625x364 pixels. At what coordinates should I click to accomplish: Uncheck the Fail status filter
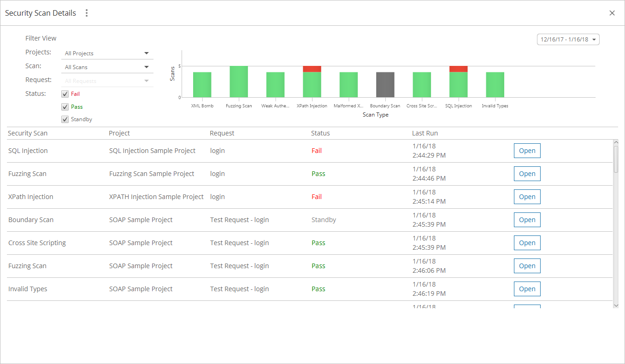tap(65, 94)
